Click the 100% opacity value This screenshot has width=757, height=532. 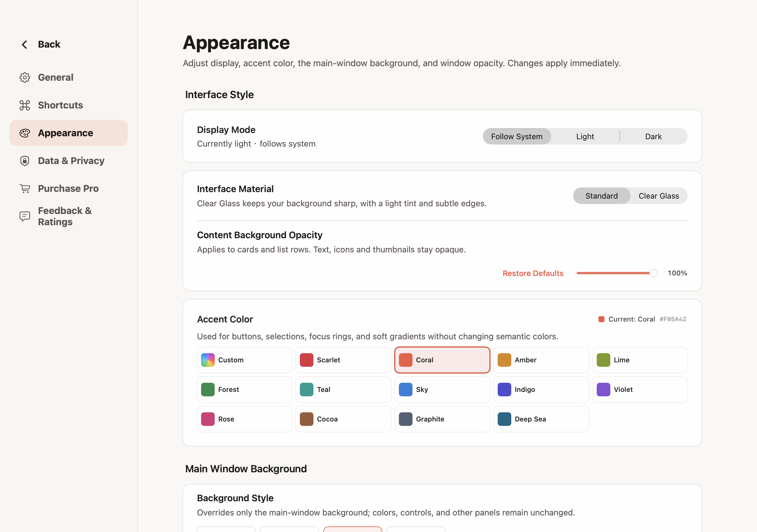tap(677, 273)
